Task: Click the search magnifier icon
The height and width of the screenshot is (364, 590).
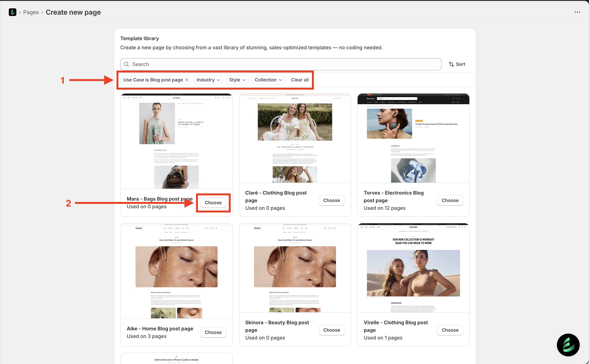Action: coord(126,64)
